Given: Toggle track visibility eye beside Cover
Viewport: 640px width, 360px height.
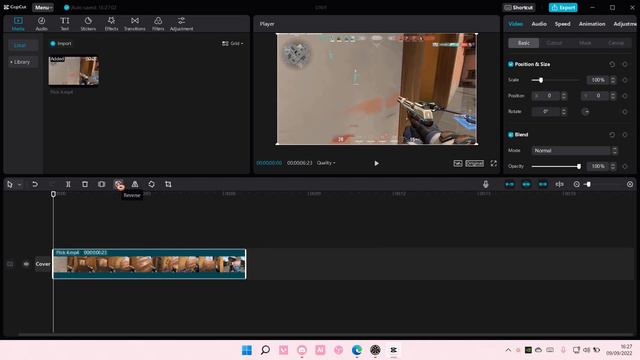Looking at the screenshot, I should pos(26,264).
